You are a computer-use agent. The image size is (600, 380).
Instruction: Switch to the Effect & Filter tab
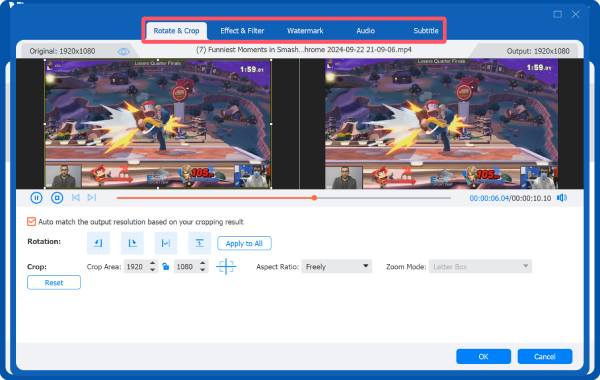click(x=242, y=31)
